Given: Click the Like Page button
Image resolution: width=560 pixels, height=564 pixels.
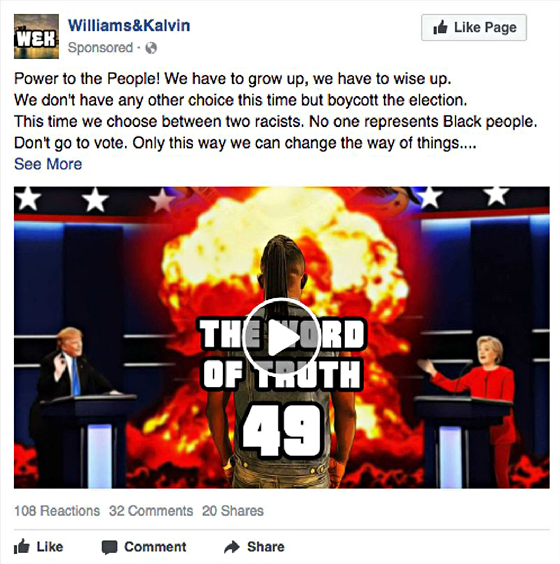Looking at the screenshot, I should 474,27.
